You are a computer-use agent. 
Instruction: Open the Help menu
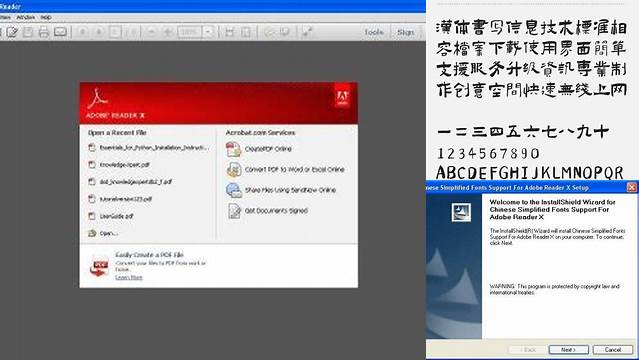[x=46, y=18]
